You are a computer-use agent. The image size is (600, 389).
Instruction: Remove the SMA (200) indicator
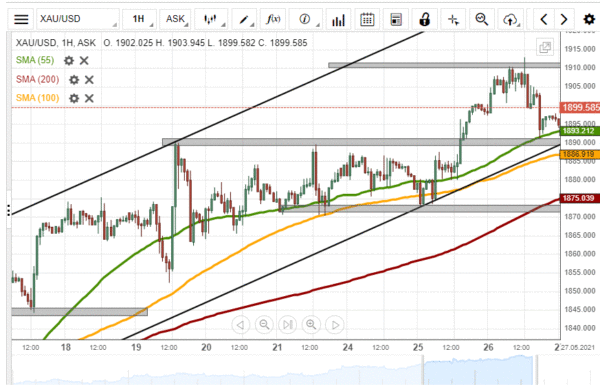point(89,80)
